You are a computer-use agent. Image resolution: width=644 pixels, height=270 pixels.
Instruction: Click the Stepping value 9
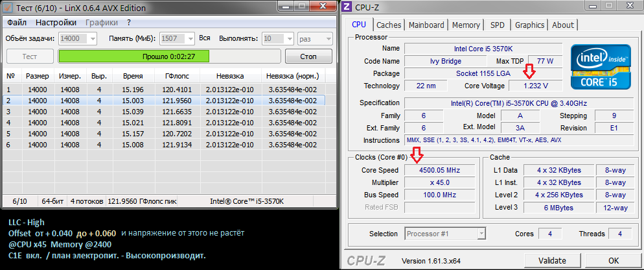614,116
